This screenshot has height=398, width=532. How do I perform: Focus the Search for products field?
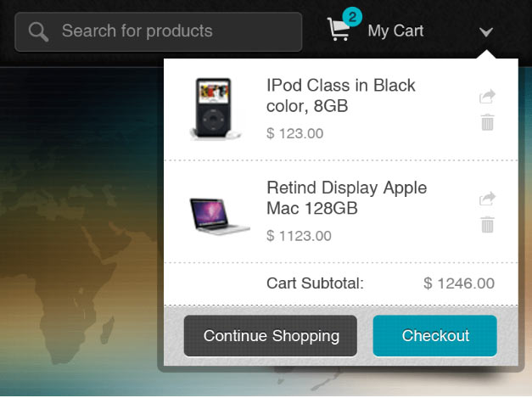[170, 32]
